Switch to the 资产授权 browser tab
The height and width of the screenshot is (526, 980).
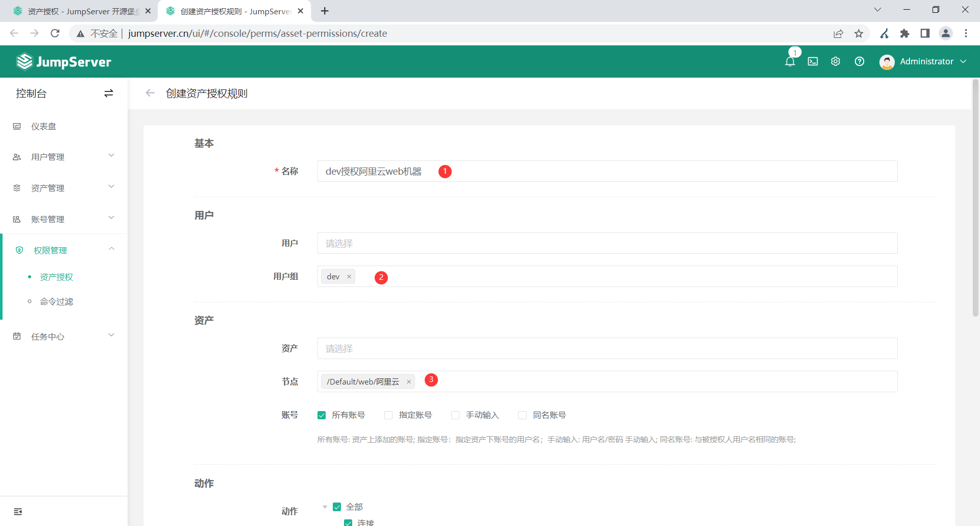[x=79, y=11]
